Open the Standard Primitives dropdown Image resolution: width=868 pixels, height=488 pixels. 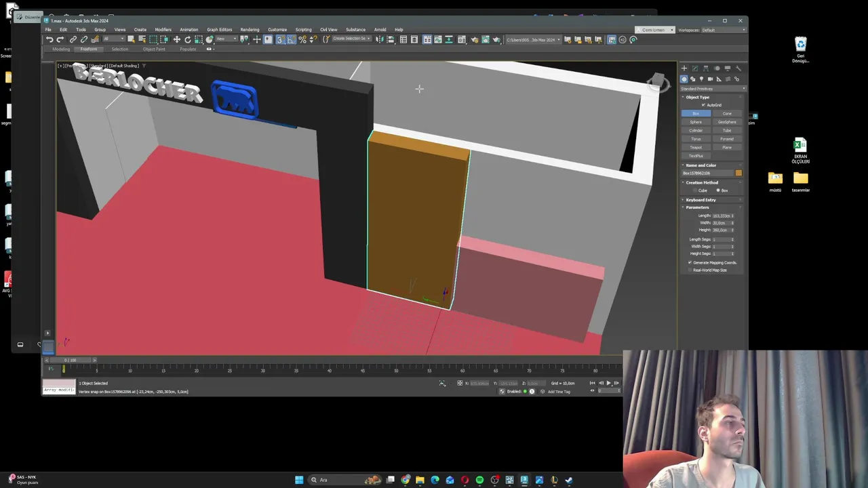[713, 89]
